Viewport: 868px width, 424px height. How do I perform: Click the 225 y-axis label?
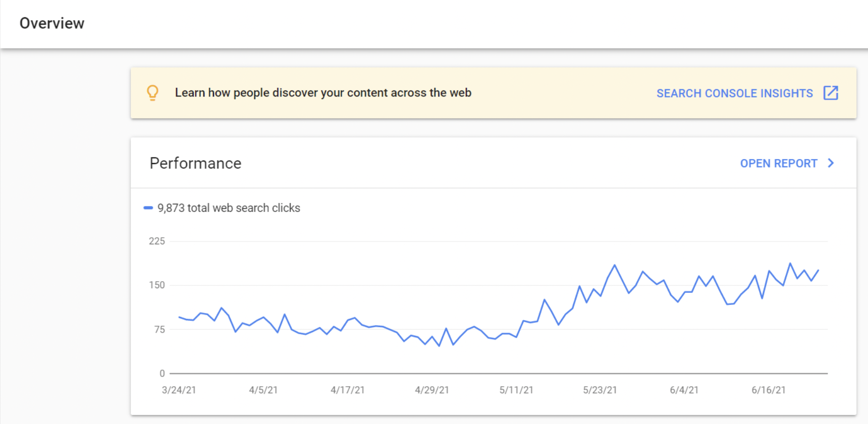[x=157, y=241]
